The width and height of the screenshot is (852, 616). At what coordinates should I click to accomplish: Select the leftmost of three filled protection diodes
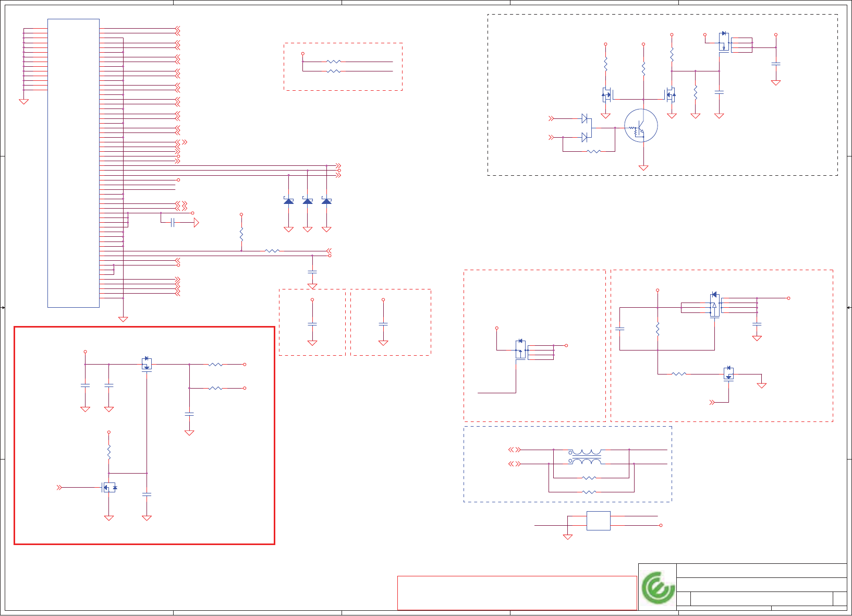tap(288, 201)
